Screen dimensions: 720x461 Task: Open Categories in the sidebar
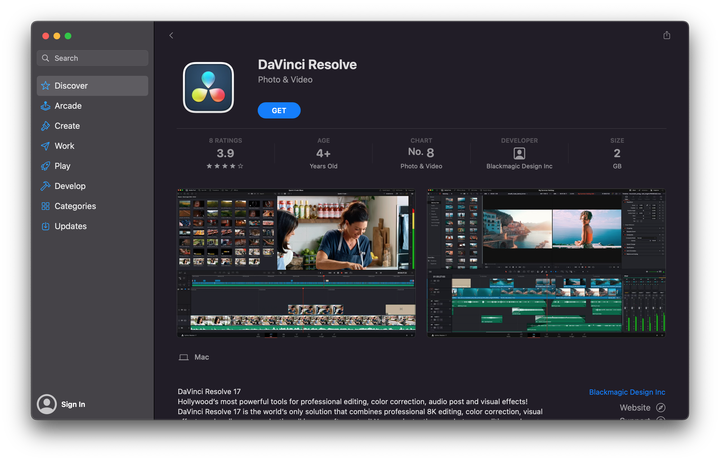[92, 206]
